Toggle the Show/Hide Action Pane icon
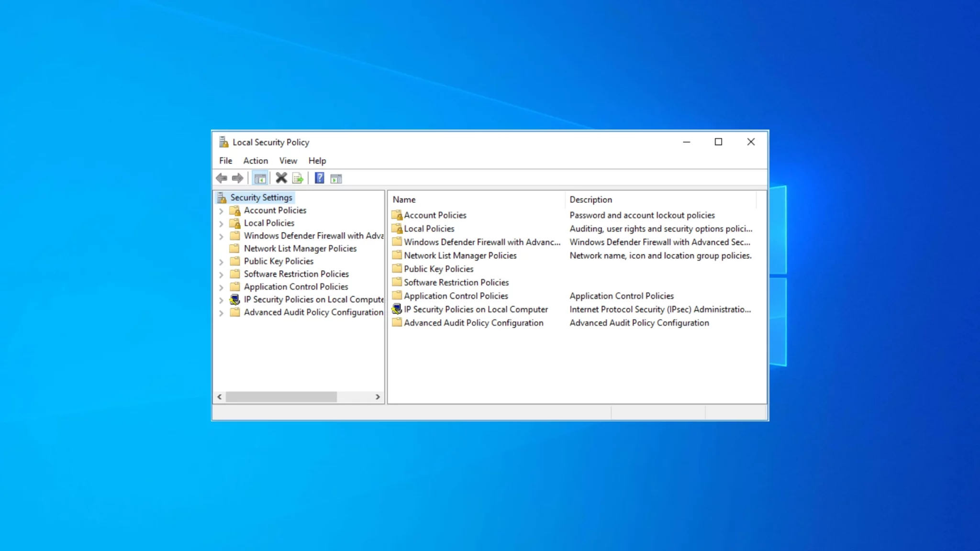 [336, 178]
